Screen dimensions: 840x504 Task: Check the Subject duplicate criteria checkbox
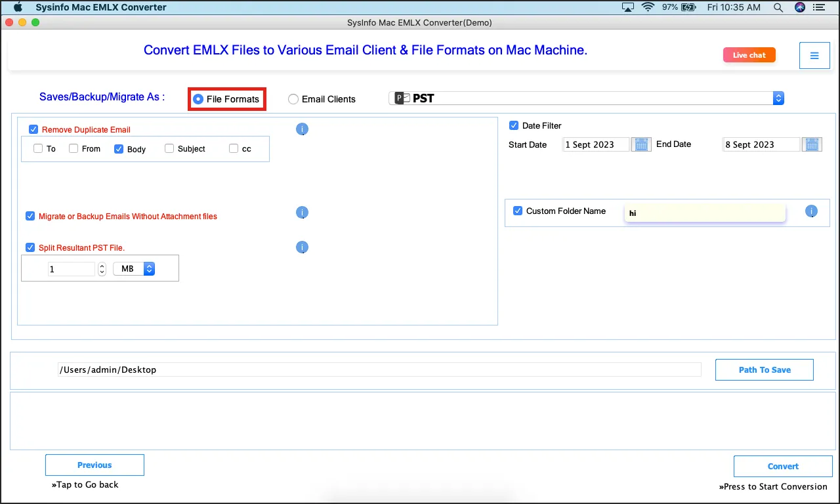coord(169,148)
